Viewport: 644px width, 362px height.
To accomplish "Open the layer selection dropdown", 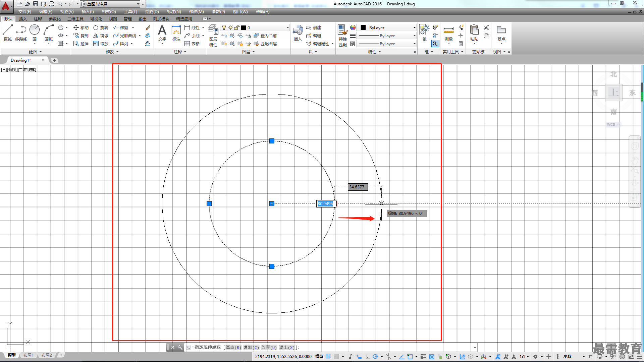I will [x=287, y=27].
